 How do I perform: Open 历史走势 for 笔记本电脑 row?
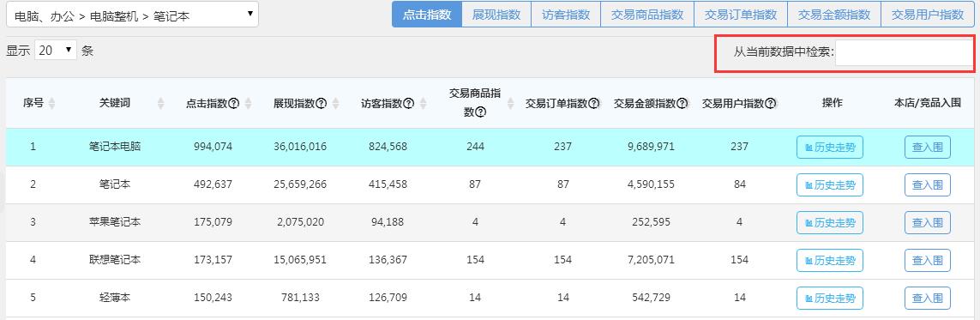tap(830, 148)
